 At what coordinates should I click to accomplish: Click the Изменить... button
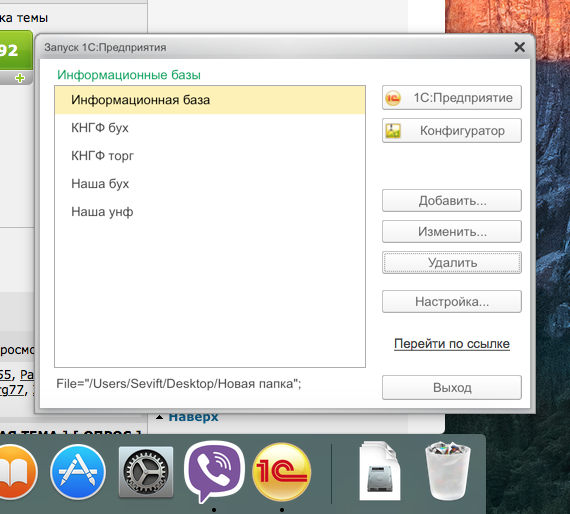click(451, 232)
